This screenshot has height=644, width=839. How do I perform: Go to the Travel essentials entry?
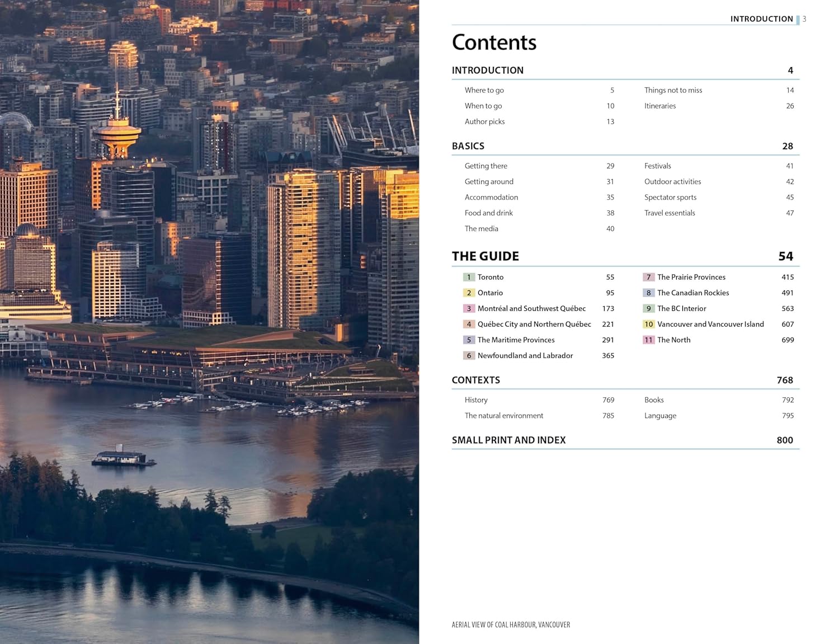670,213
